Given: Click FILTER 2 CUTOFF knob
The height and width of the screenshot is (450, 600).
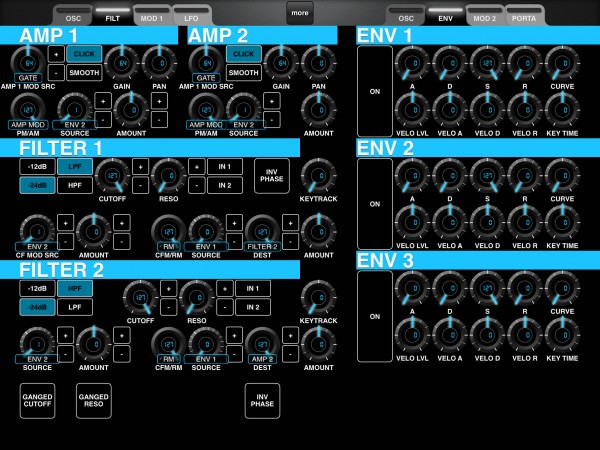Looking at the screenshot, I should pos(140,298).
